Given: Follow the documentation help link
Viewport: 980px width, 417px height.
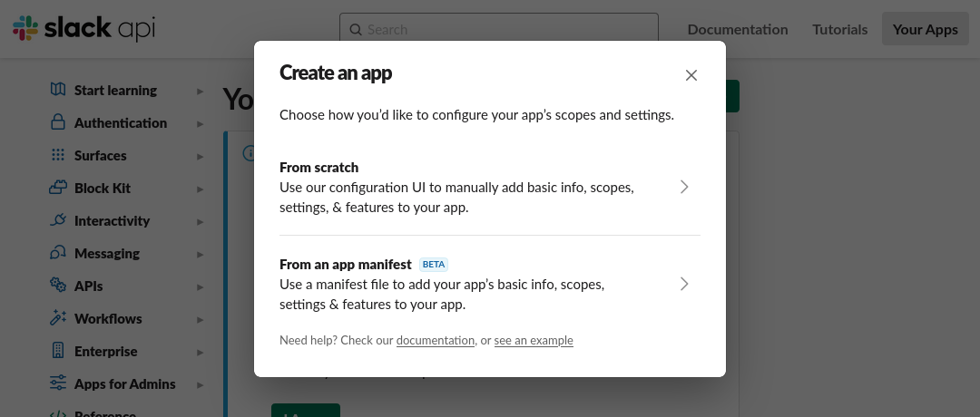Looking at the screenshot, I should (x=436, y=341).
